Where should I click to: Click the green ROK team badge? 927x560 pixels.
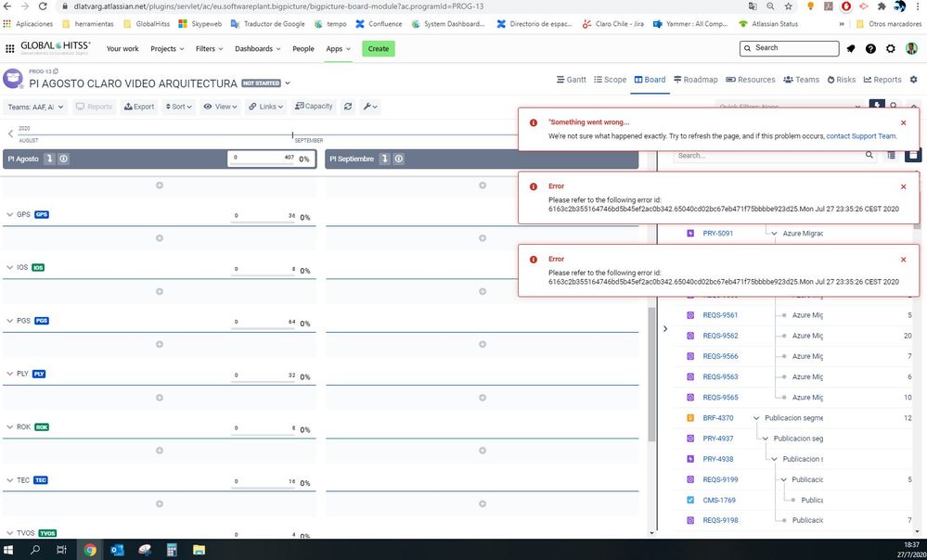click(42, 427)
